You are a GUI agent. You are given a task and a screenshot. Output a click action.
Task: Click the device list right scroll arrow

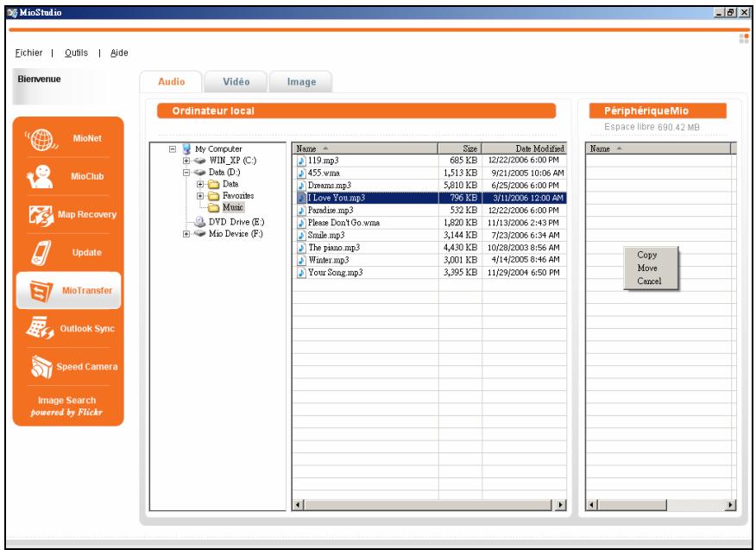(x=731, y=504)
